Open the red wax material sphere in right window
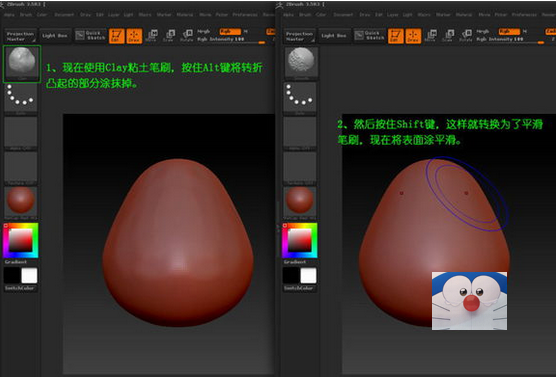 pos(300,202)
